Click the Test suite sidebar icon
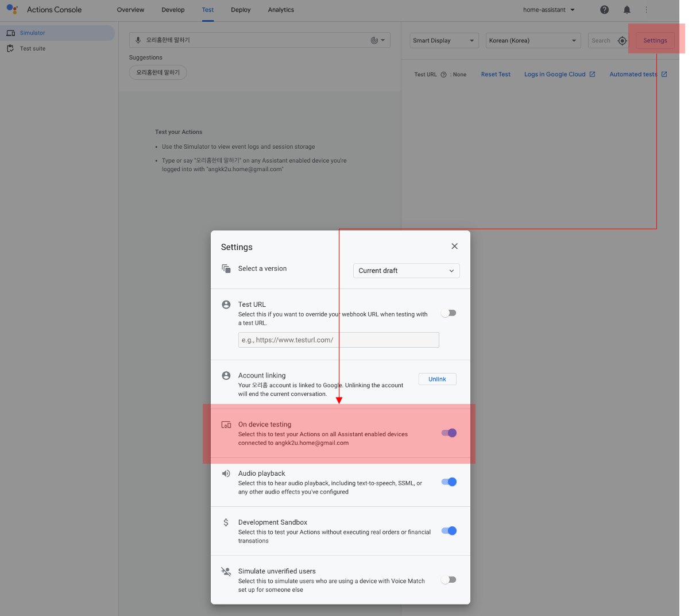 pyautogui.click(x=10, y=48)
